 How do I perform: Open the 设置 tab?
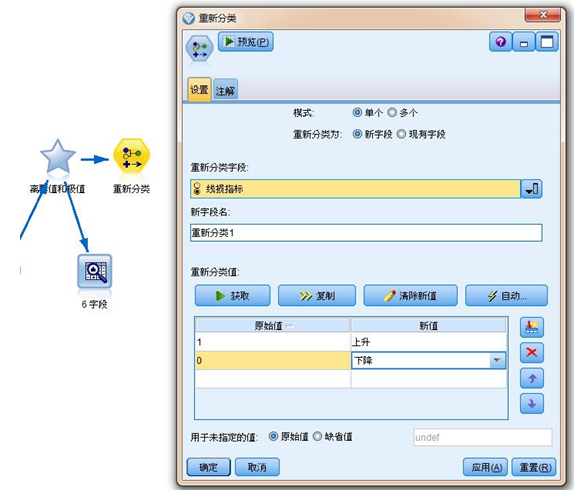(199, 89)
